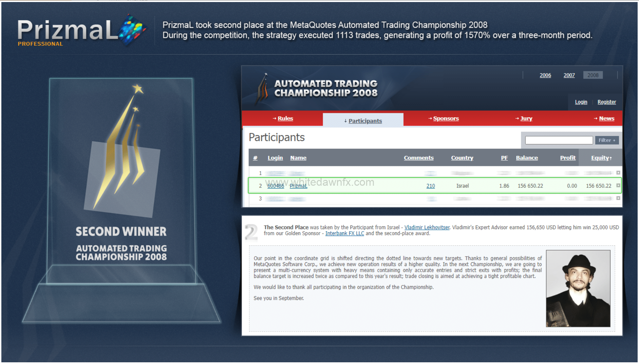Click the Second Winner trophy image
This screenshot has height=364, width=639.
pos(121,200)
